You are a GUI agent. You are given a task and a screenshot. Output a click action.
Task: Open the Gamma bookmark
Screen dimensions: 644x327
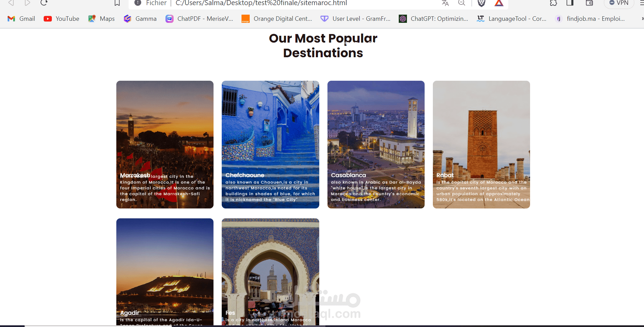click(140, 19)
